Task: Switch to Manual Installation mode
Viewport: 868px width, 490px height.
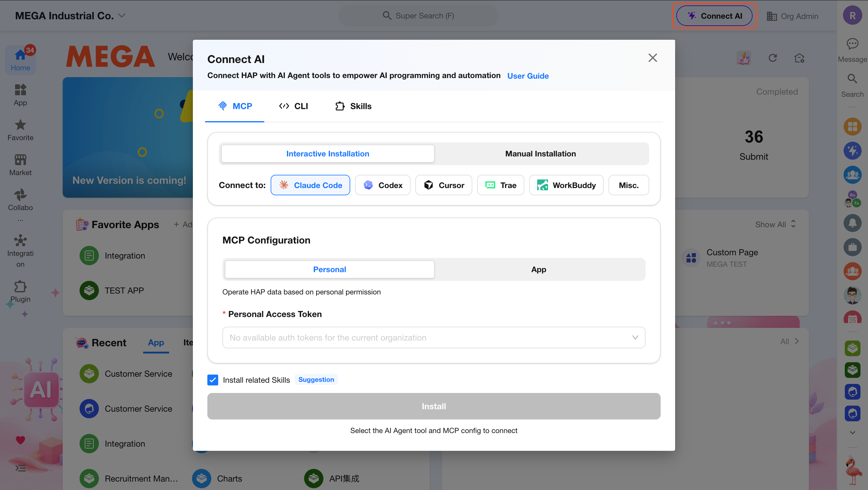Action: [x=540, y=154]
